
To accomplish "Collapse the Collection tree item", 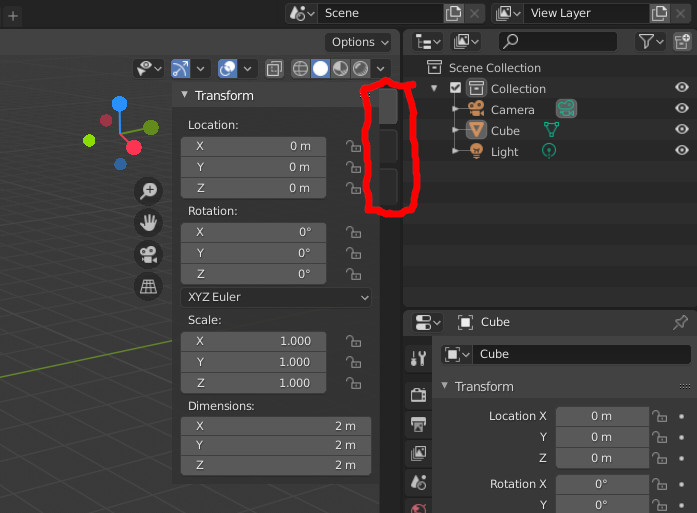I will [x=434, y=88].
